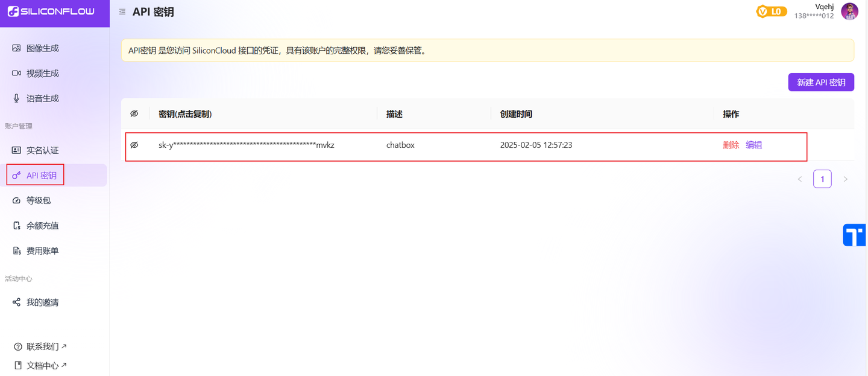
Task: Click the L0 level badge
Action: (x=772, y=11)
